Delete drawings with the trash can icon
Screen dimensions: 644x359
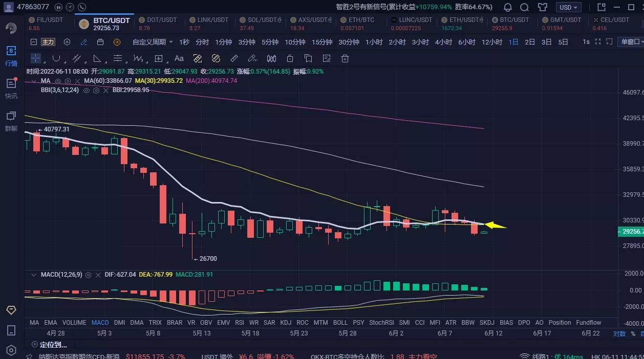point(345,58)
